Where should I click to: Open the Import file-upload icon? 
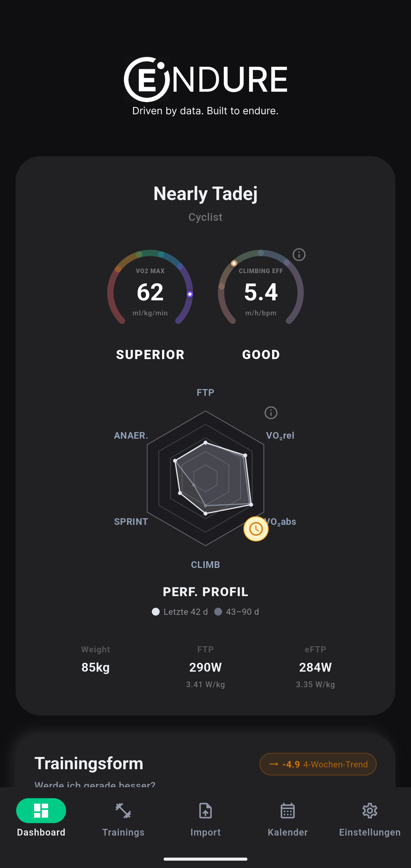pos(206,811)
